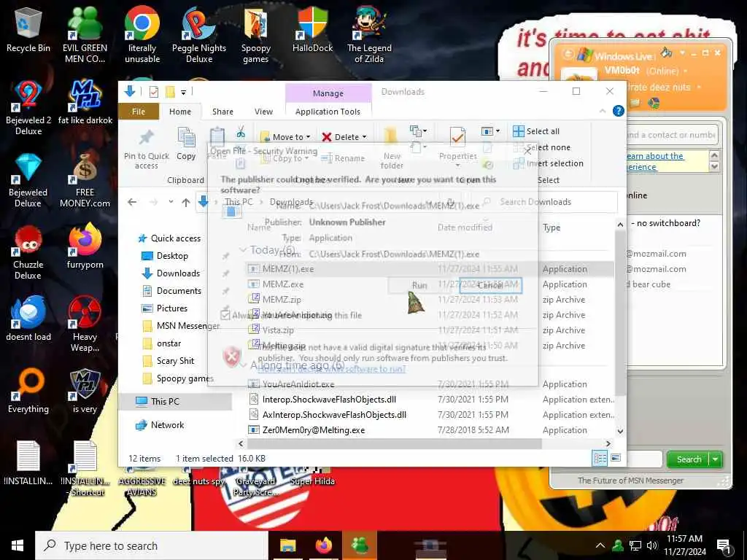Click the volume icon in system tray
Image resolution: width=747 pixels, height=560 pixels.
(651, 545)
